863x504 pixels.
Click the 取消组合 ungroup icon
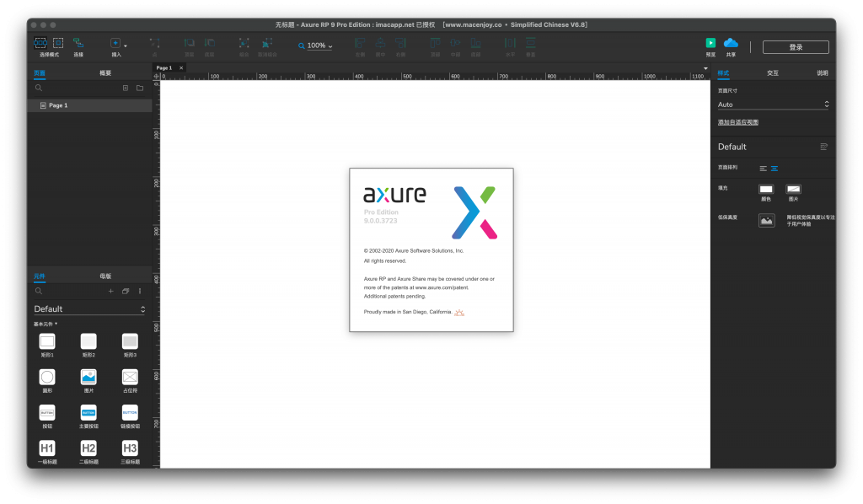[x=267, y=43]
